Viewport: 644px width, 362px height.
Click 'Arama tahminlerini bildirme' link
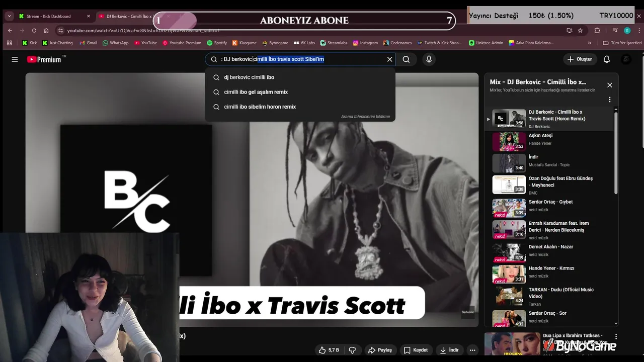[x=365, y=117]
